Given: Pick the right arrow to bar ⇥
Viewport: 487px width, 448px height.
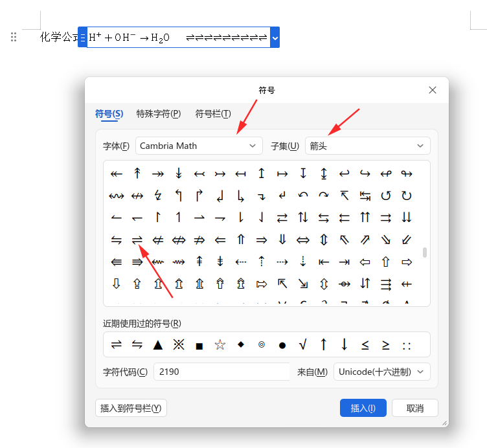Looking at the screenshot, I should (344, 262).
